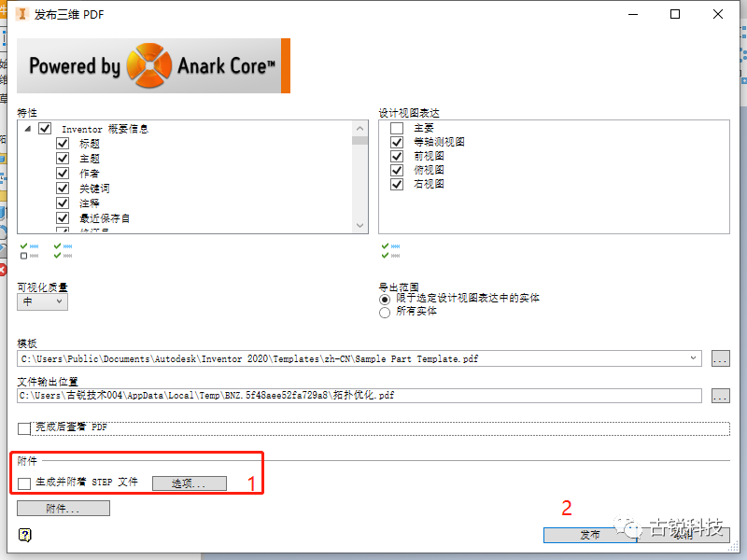Enable the 主要 design view checkbox
Image resolution: width=747 pixels, height=560 pixels.
(x=397, y=128)
